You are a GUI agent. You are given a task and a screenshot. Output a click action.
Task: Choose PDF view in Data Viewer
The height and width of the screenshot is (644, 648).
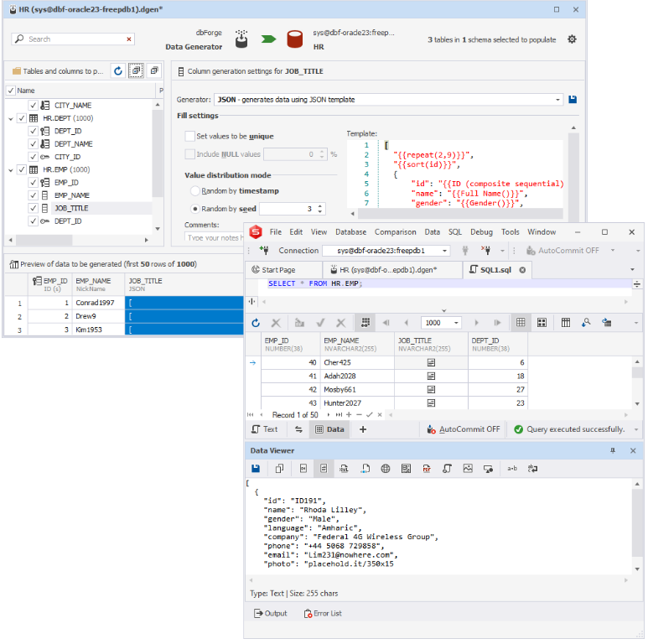pos(427,469)
